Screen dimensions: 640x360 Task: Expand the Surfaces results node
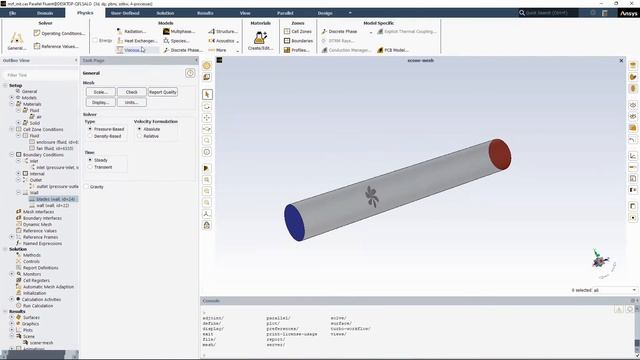point(12,317)
